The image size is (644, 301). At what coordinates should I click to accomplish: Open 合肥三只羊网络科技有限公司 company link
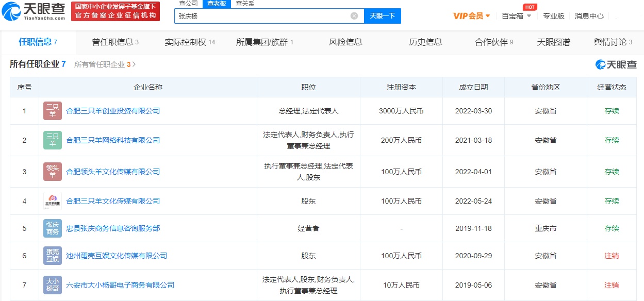[x=113, y=140]
